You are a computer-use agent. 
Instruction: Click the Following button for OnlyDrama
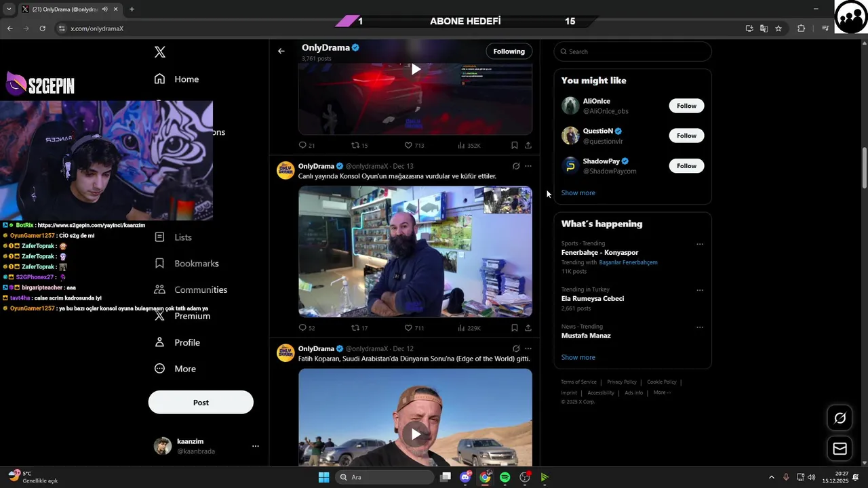point(509,52)
